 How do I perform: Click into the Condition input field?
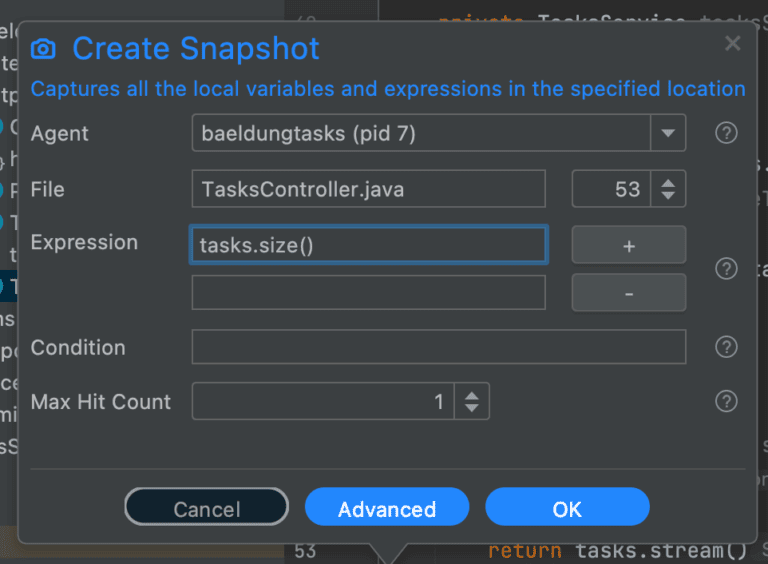[x=438, y=347]
